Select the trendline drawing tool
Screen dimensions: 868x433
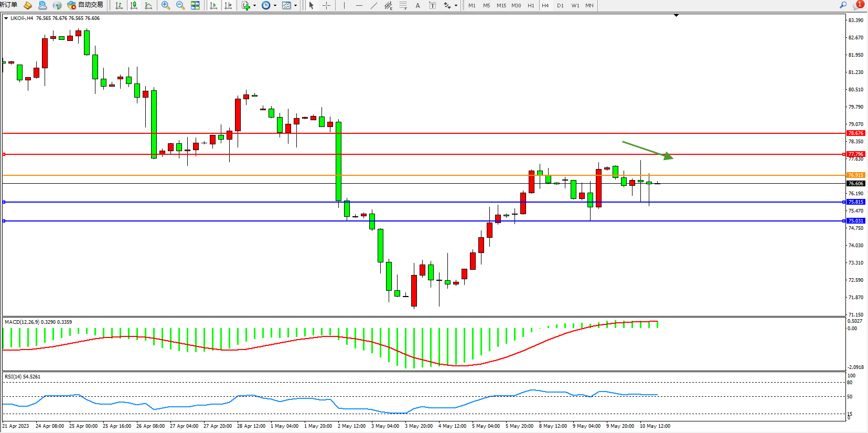[373, 5]
